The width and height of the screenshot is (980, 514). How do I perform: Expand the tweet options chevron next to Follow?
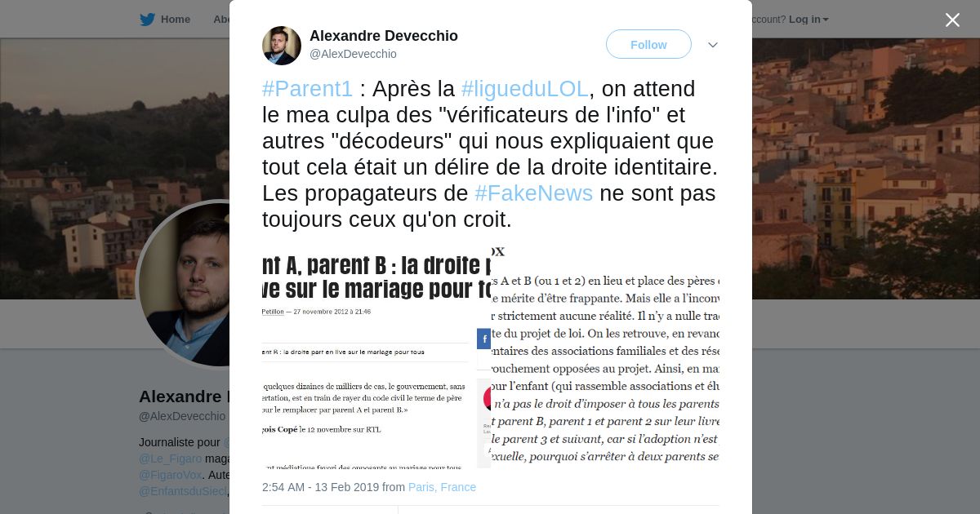[x=713, y=45]
